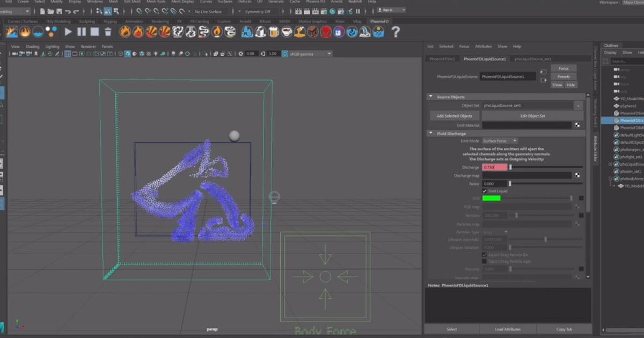Image resolution: width=644 pixels, height=338 pixels.
Task: Click the Stop simulation square icon
Action: pos(94,32)
